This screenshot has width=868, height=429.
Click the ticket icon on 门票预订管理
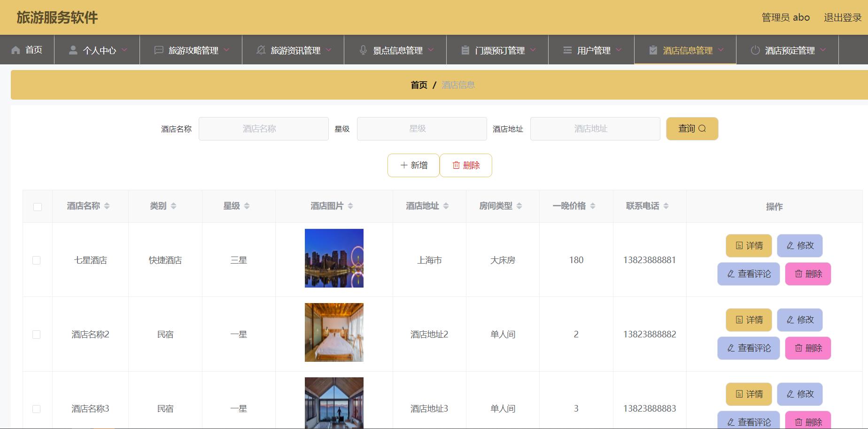[465, 49]
